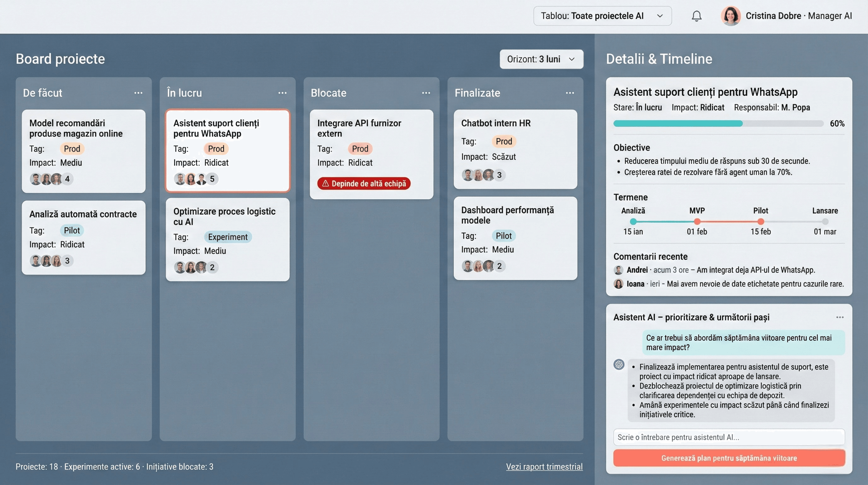This screenshot has height=485, width=868.
Task: Click the MVP milestone marker on the timeline
Action: (696, 222)
